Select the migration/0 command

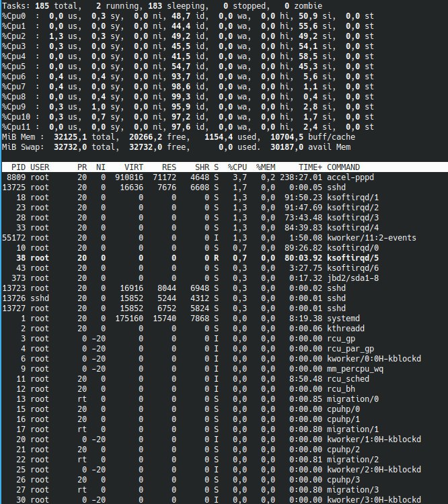[352, 399]
